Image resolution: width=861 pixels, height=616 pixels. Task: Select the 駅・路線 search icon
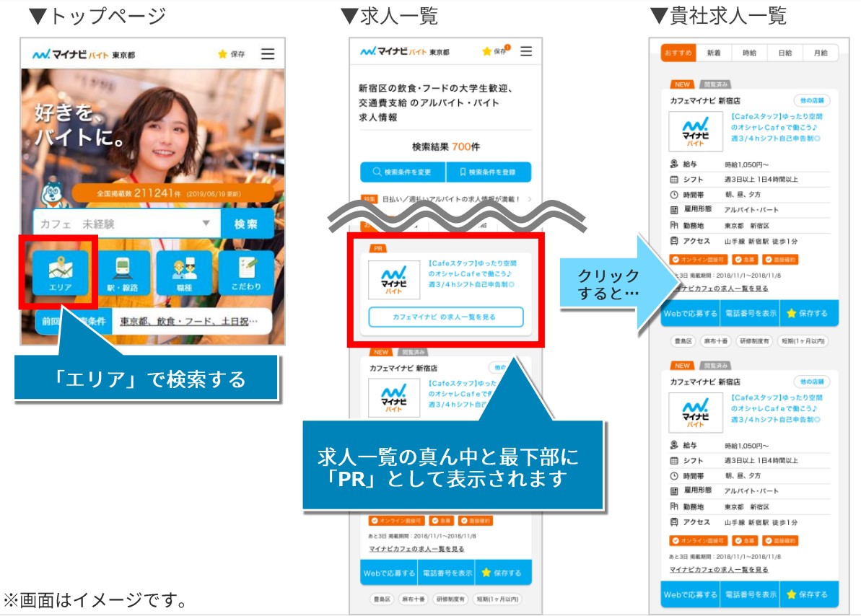[x=123, y=273]
